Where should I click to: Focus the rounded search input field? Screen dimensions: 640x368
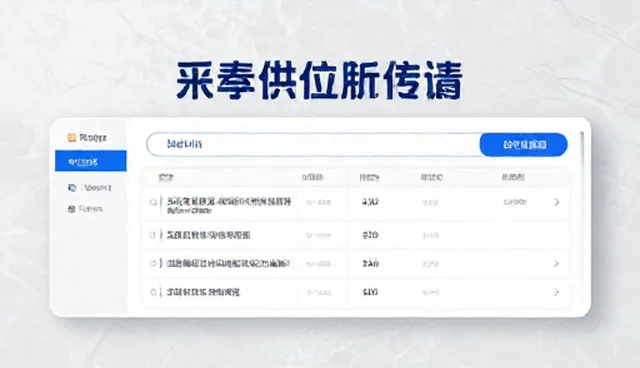coord(313,144)
